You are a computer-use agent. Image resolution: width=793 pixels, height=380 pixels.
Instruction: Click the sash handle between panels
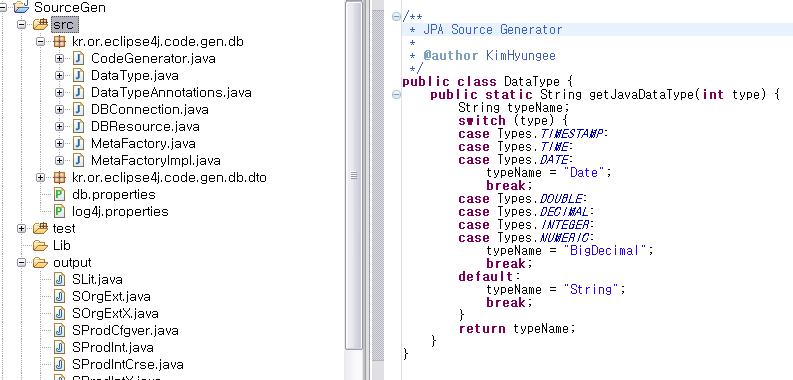[367, 190]
